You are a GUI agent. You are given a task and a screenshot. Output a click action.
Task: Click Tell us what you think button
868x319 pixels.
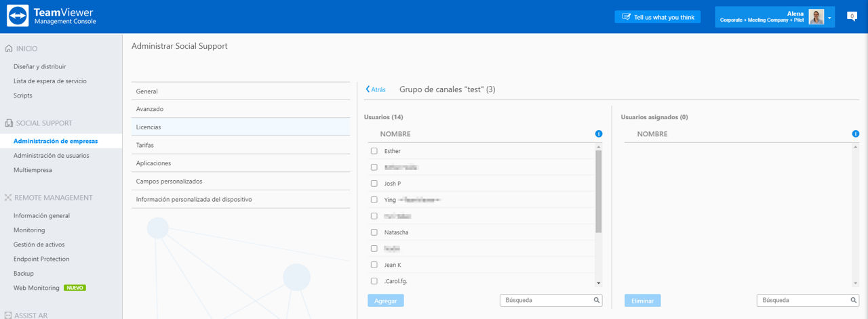pyautogui.click(x=658, y=17)
